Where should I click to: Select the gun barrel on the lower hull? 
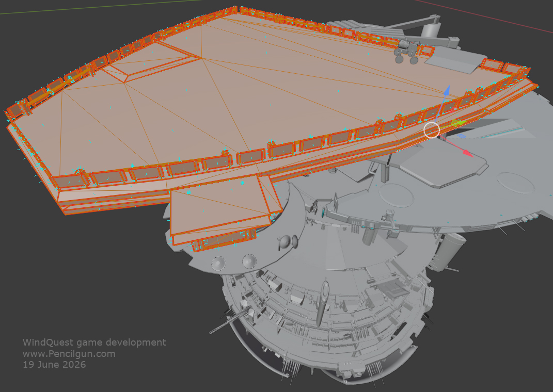[230, 320]
